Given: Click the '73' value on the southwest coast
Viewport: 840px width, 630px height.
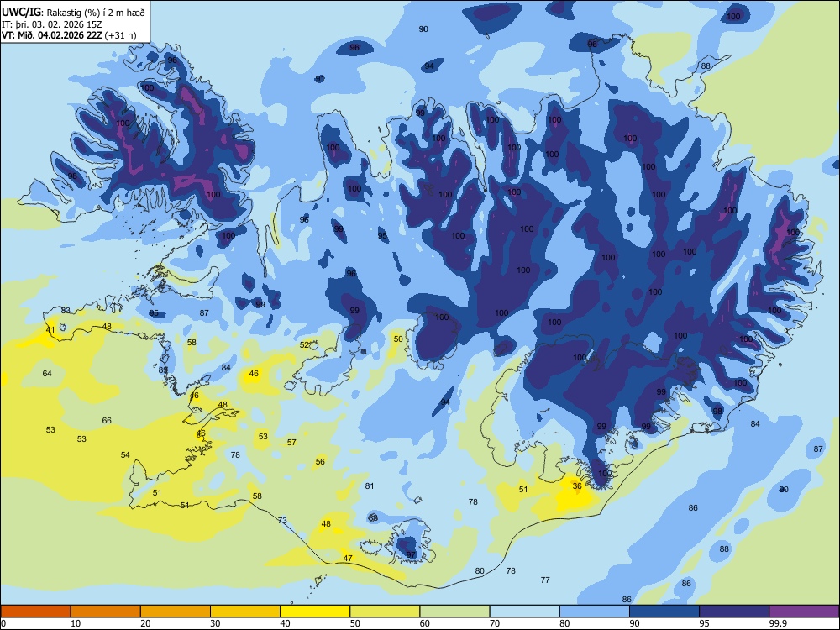Looking at the screenshot, I should [282, 520].
